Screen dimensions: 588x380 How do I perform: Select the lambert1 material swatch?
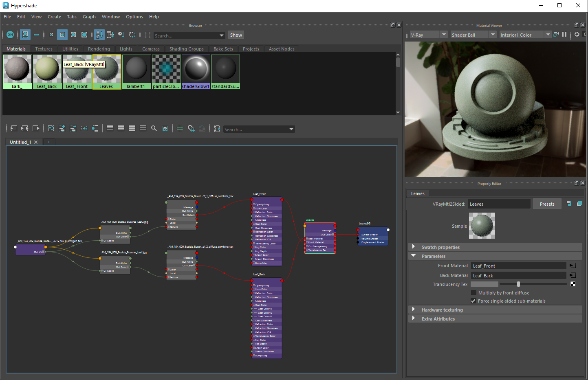(136, 72)
